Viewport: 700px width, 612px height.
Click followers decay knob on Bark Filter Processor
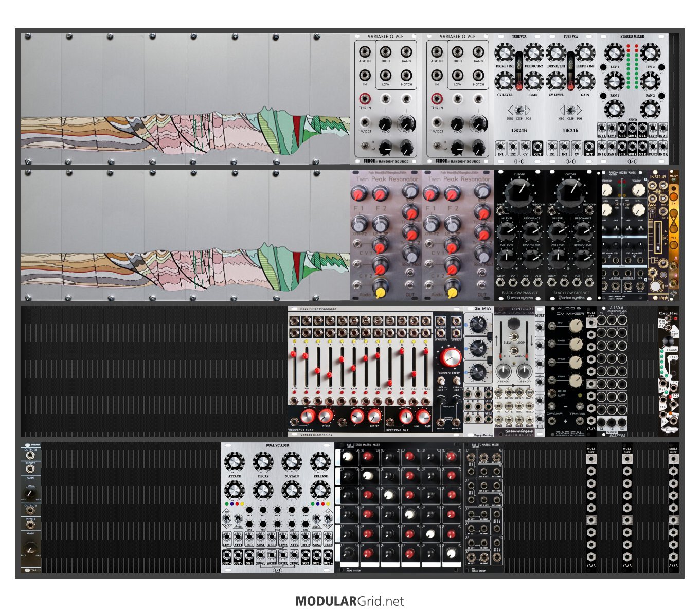click(451, 356)
